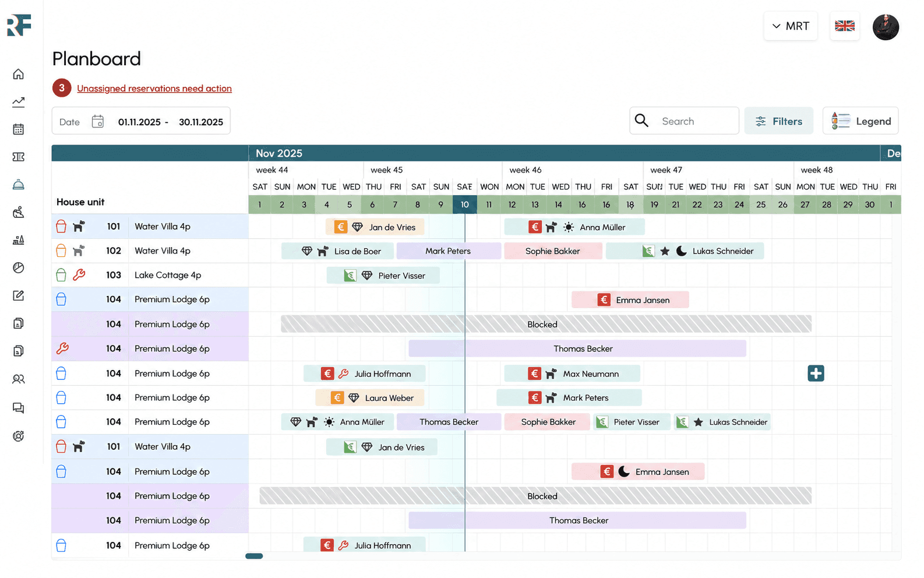
Task: Click the red badge showing 3
Action: (62, 88)
